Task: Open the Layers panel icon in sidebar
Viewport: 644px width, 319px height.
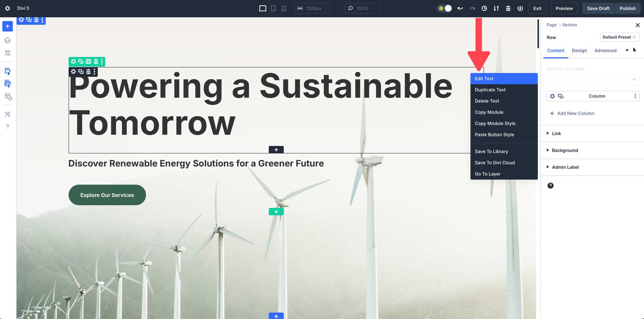Action: 8,40
